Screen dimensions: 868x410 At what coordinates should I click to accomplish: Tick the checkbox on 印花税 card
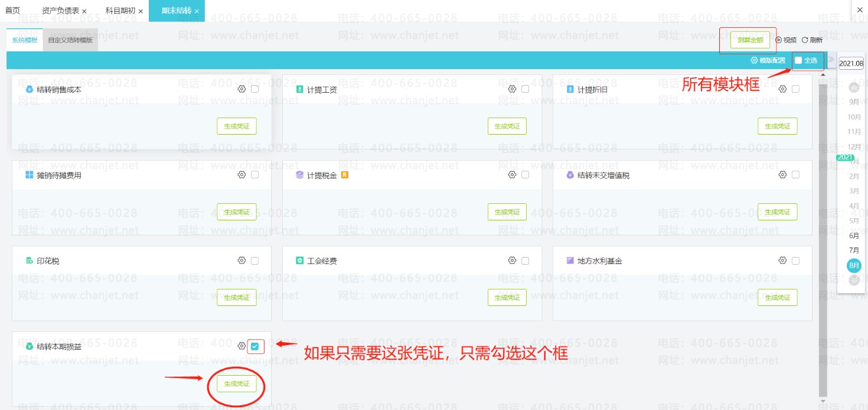click(x=255, y=261)
